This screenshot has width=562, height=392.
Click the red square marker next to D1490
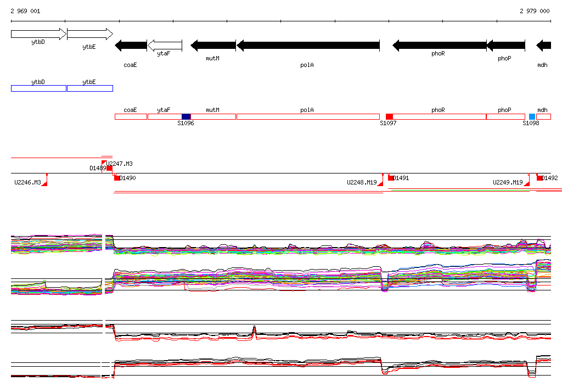(117, 178)
